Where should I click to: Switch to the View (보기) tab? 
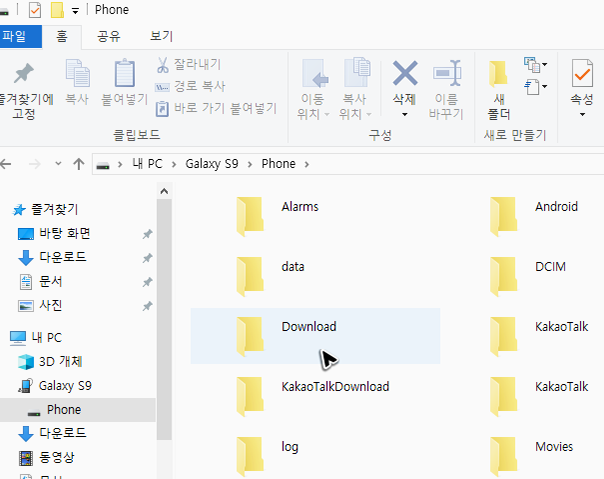[161, 36]
